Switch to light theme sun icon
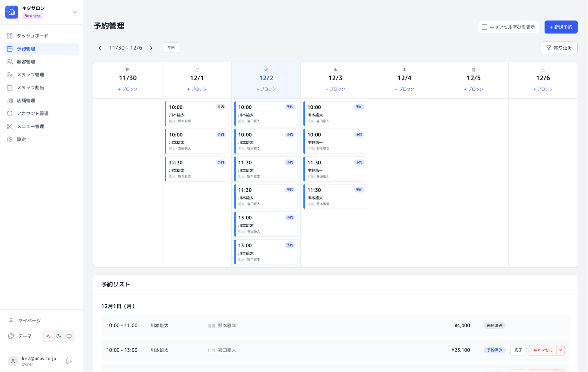 pyautogui.click(x=48, y=336)
